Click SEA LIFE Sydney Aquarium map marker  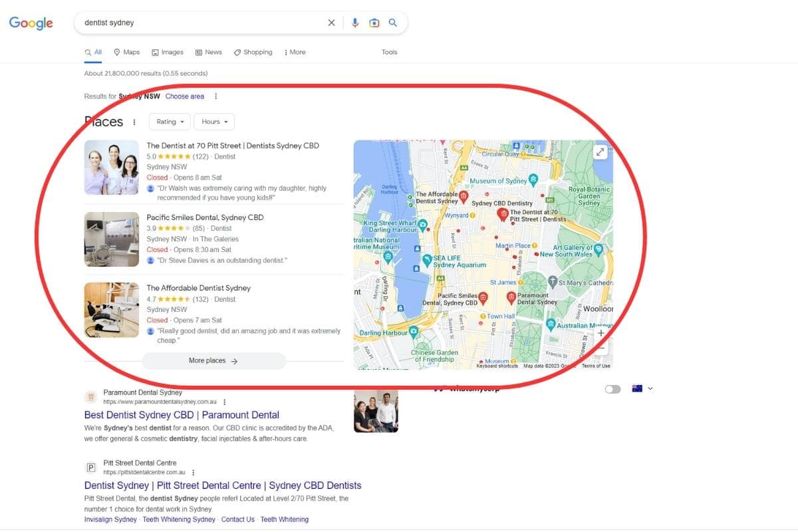(x=428, y=260)
